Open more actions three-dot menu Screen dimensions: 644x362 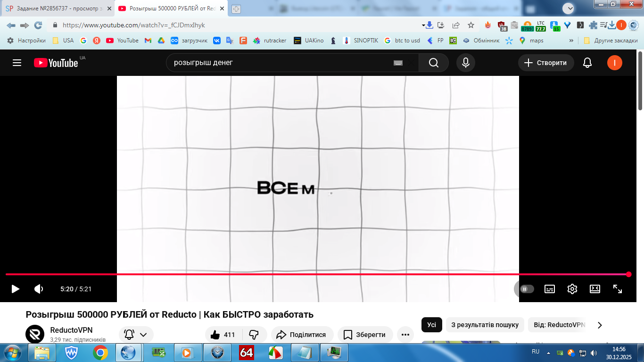405,335
